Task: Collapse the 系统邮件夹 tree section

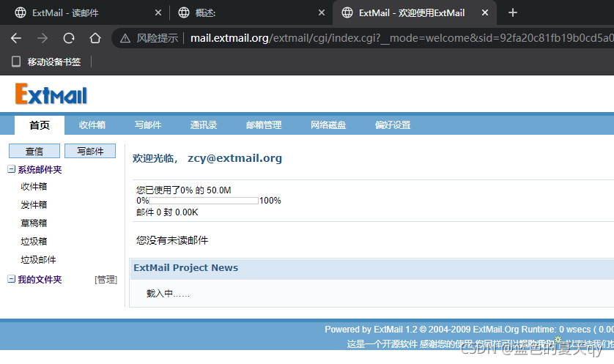Action: pos(11,169)
